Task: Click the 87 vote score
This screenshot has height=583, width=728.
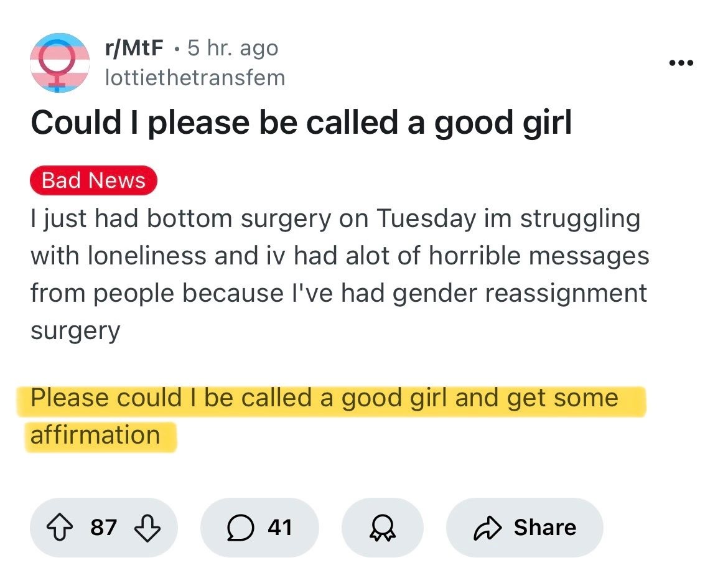Action: tap(103, 527)
